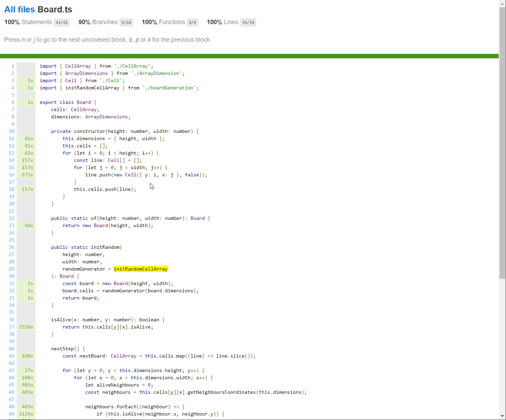Click the 9/10 branches fraction badge
The image size is (506, 420).
point(126,22)
